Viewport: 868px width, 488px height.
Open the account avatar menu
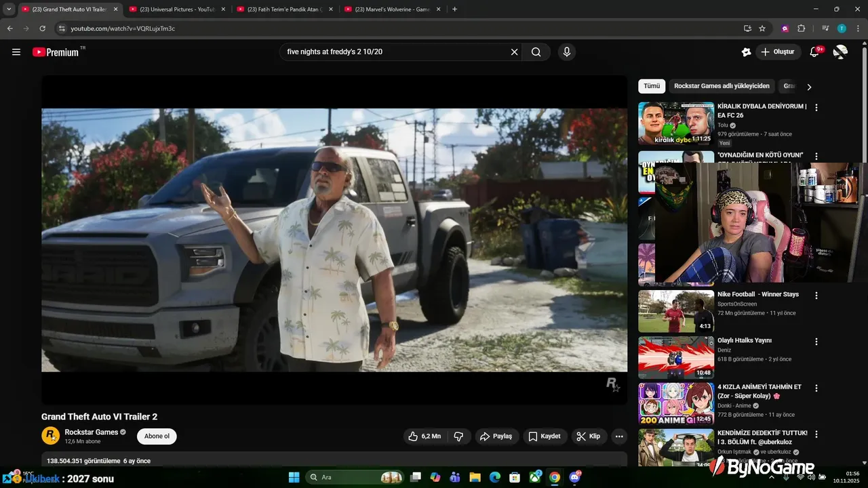840,52
